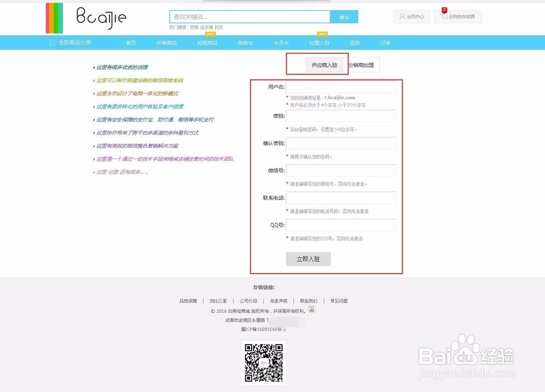Image resolution: width=545 pixels, height=392 pixels.
Task: Focus the 密码 input field
Action: tap(341, 116)
